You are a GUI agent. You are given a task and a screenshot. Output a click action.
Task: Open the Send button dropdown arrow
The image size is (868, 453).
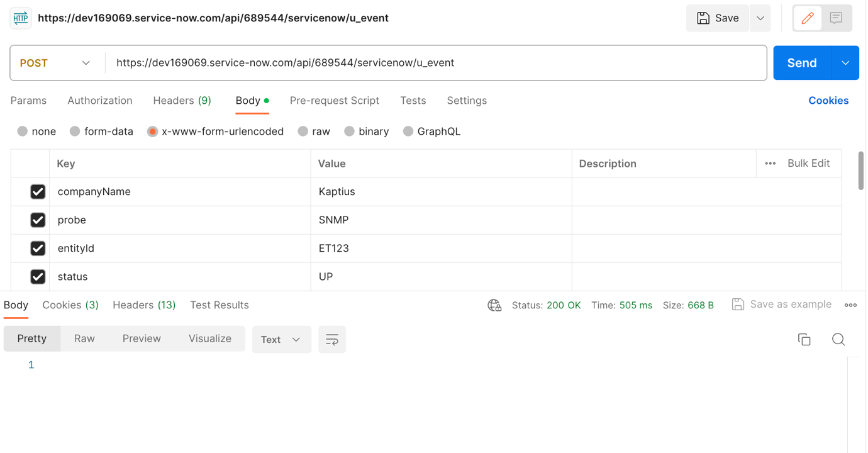point(846,63)
